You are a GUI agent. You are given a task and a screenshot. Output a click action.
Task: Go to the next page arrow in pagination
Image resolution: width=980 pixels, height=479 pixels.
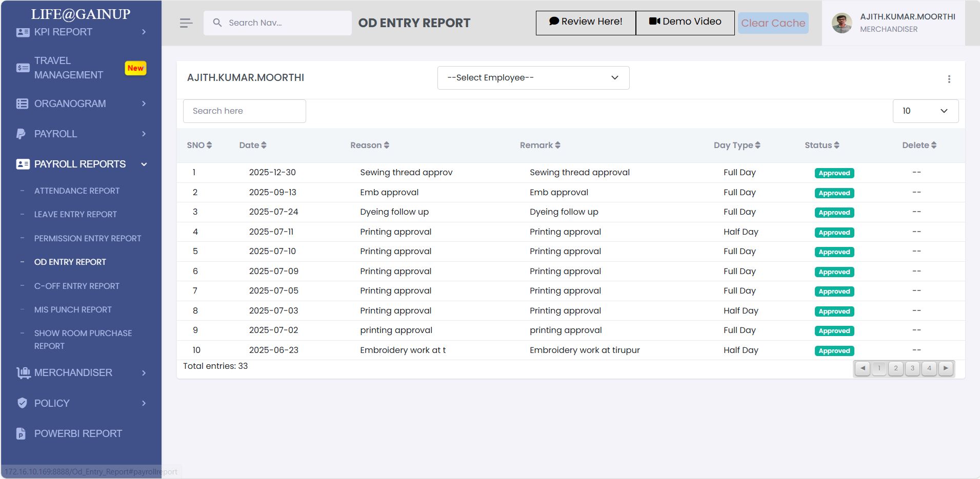946,368
